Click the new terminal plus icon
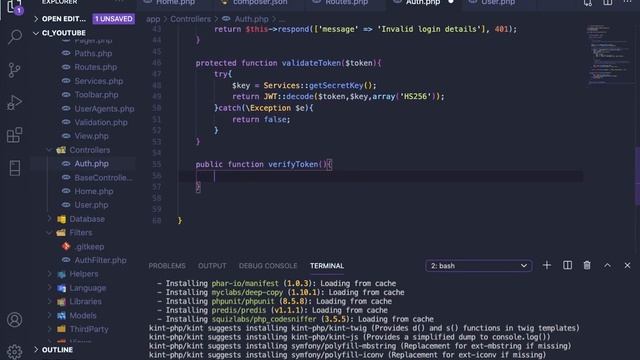Image resolution: width=640 pixels, height=360 pixels. point(547,265)
